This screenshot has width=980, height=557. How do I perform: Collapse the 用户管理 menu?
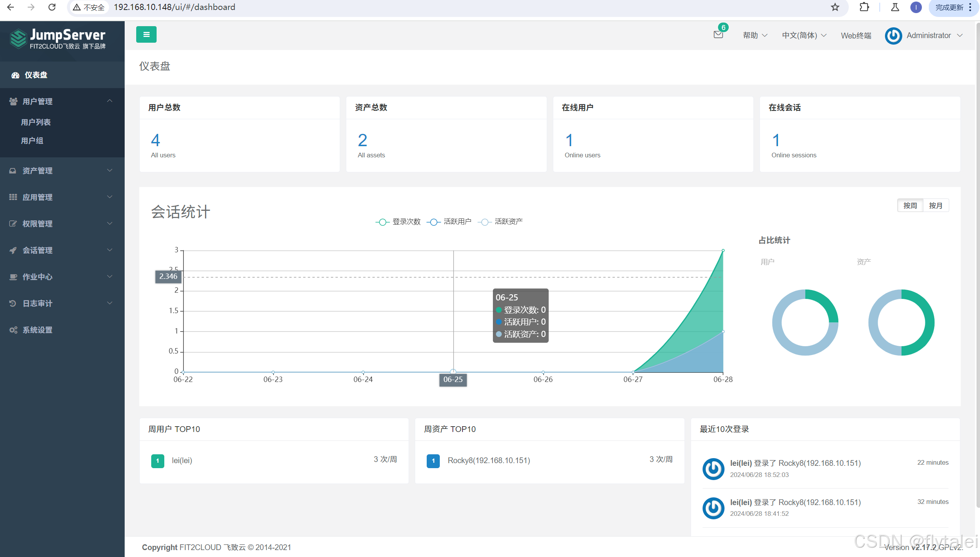62,101
